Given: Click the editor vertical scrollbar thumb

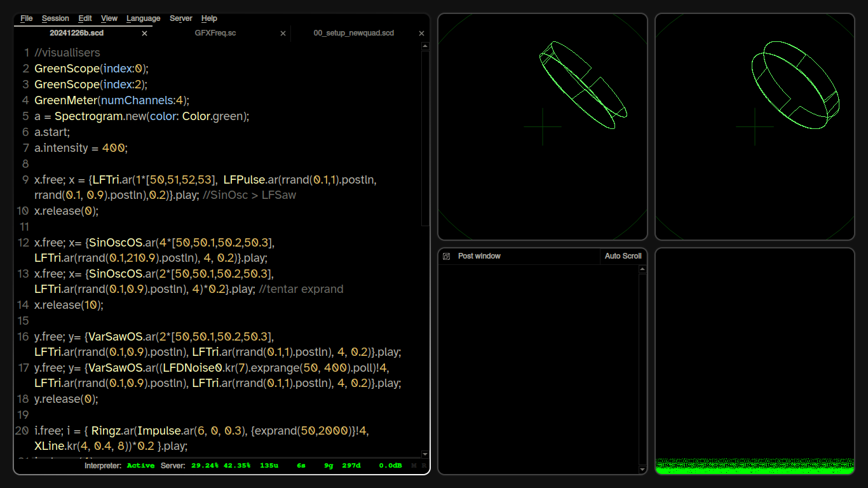Looking at the screenshot, I should (x=426, y=138).
